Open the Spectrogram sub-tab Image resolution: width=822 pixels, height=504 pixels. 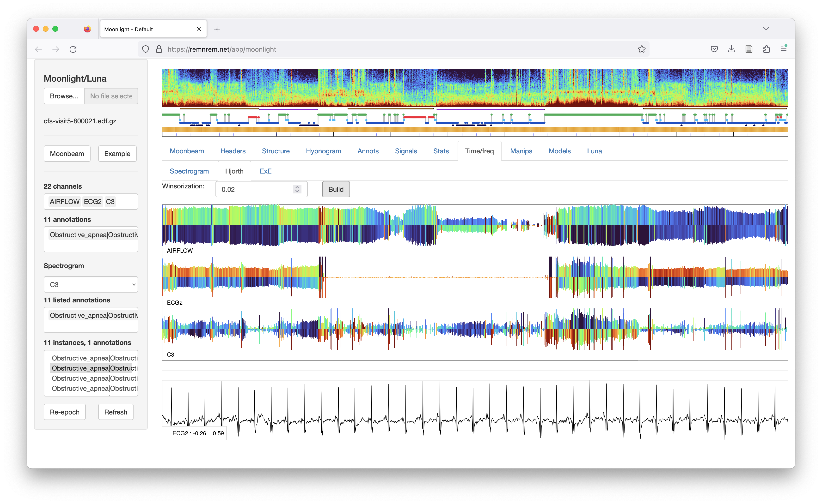tap(189, 171)
